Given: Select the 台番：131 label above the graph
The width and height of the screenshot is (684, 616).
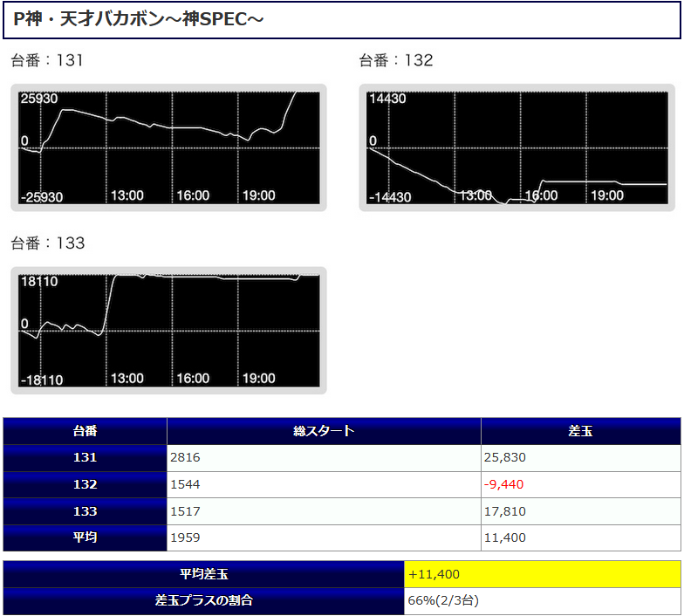Looking at the screenshot, I should tap(47, 60).
